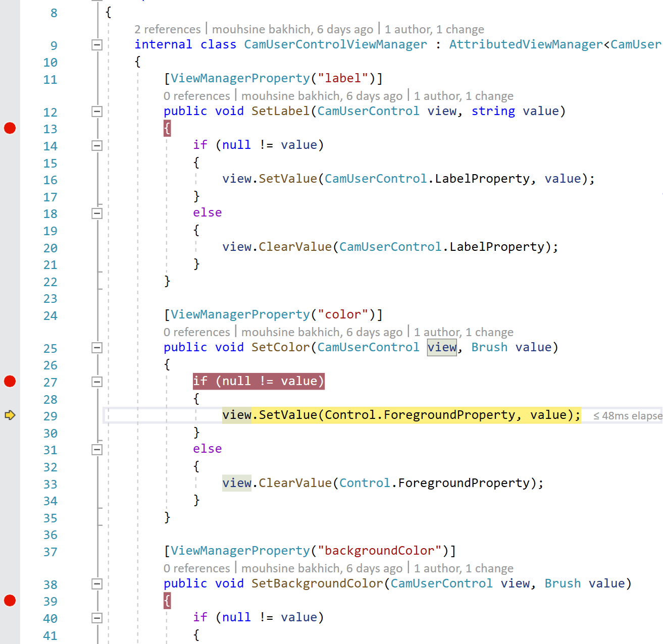Click the red breakpoint glyph on line 13
This screenshot has width=663, height=644.
point(10,129)
